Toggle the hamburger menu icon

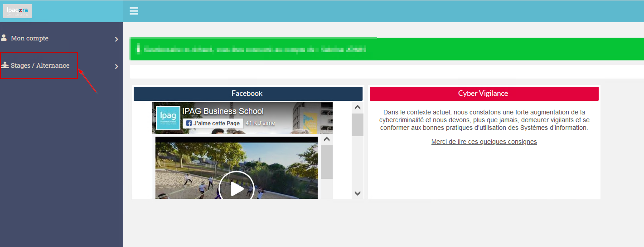[134, 11]
